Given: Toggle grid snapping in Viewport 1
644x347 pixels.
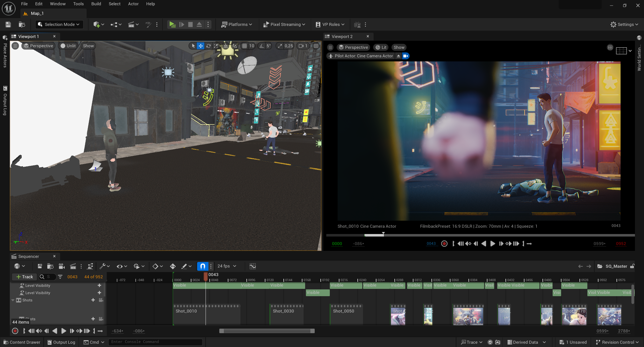Looking at the screenshot, I should pyautogui.click(x=244, y=46).
